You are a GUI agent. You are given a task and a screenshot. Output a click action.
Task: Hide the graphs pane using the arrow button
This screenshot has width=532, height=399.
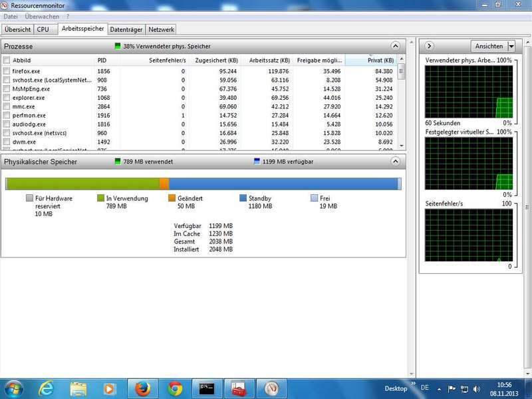point(429,46)
